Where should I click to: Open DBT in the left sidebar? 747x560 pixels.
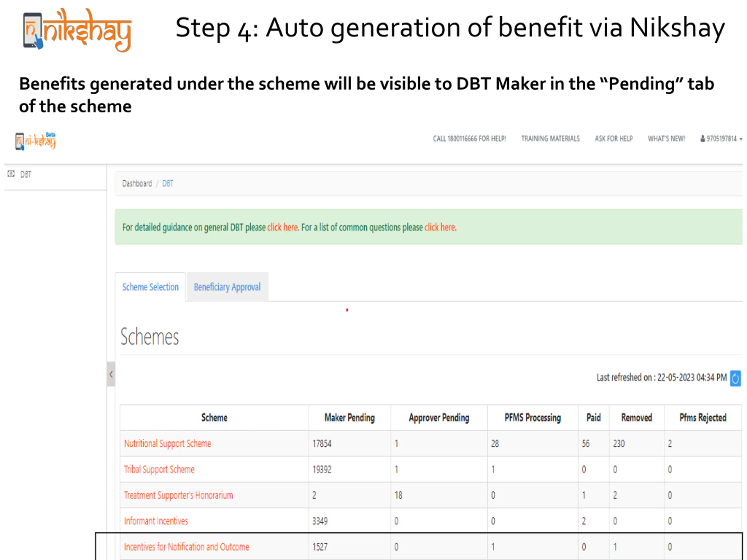coord(26,174)
